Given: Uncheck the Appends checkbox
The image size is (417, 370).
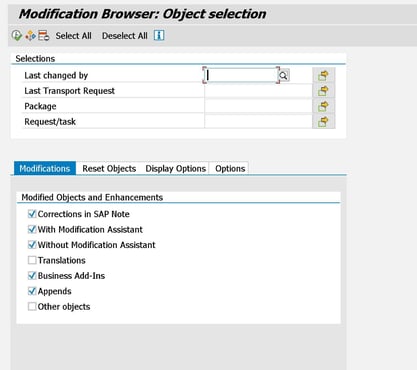Looking at the screenshot, I should tap(32, 291).
